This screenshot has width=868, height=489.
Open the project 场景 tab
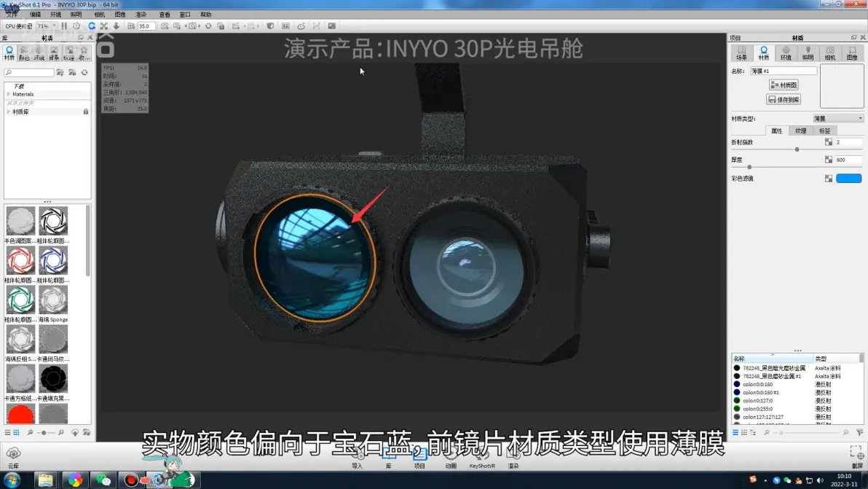[742, 53]
